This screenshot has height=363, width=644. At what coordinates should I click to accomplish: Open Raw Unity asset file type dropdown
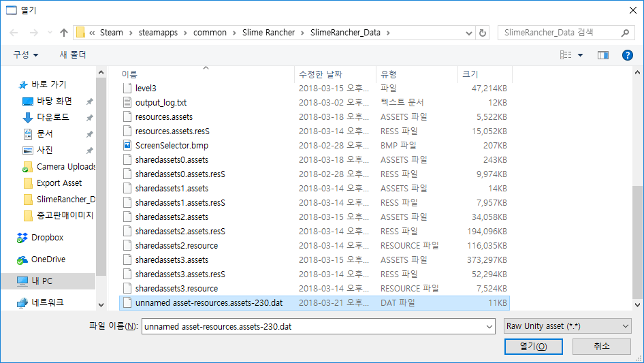coord(568,326)
